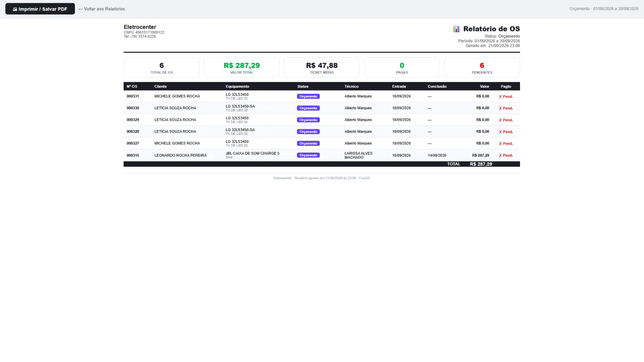Click the Ticket Médio R$ 47,88 card
Screen dimensions: 644x362
[322, 67]
